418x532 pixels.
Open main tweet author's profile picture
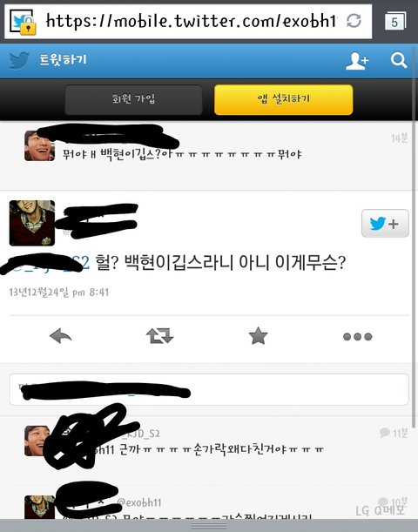32,223
